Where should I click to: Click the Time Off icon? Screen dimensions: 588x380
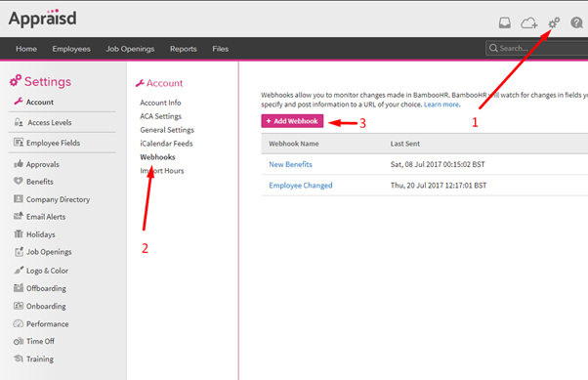19,341
